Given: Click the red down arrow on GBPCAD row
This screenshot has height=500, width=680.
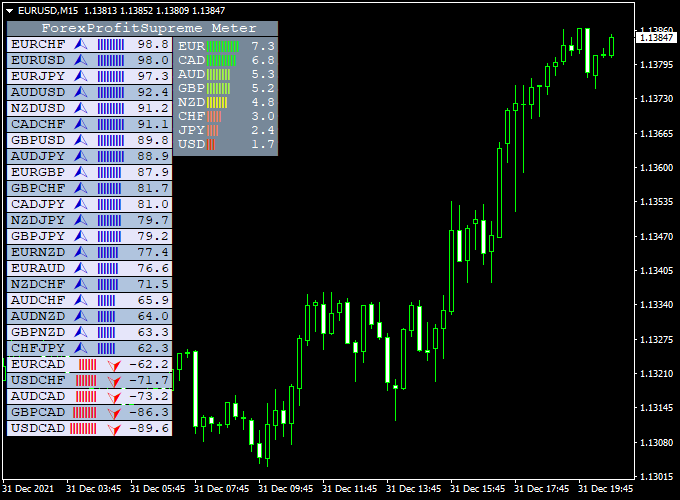Looking at the screenshot, I should point(114,413).
